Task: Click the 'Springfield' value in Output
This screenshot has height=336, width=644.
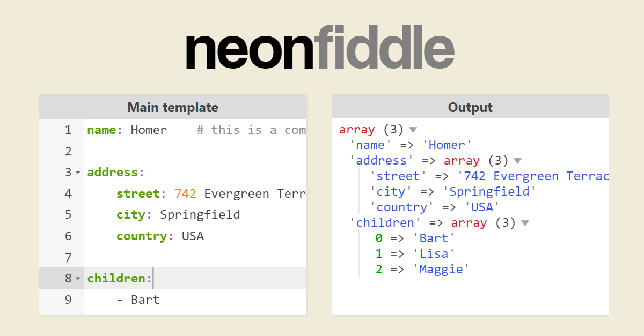Action: pyautogui.click(x=489, y=192)
